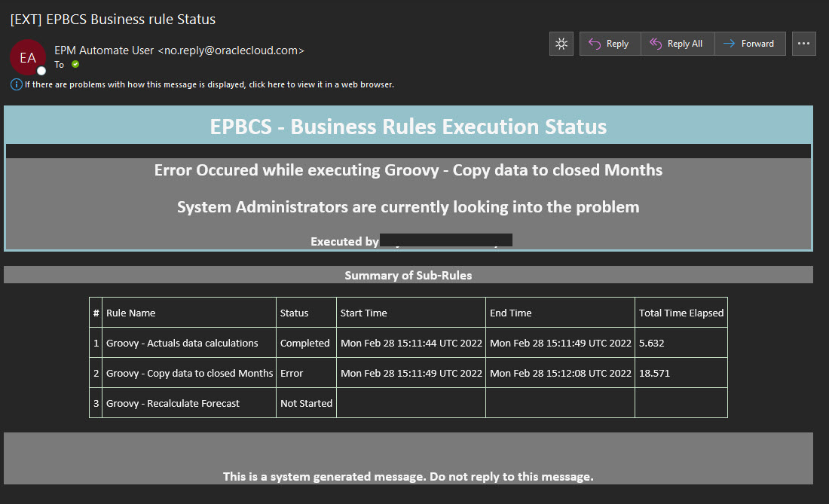Open the more actions ellipsis menu

[803, 44]
